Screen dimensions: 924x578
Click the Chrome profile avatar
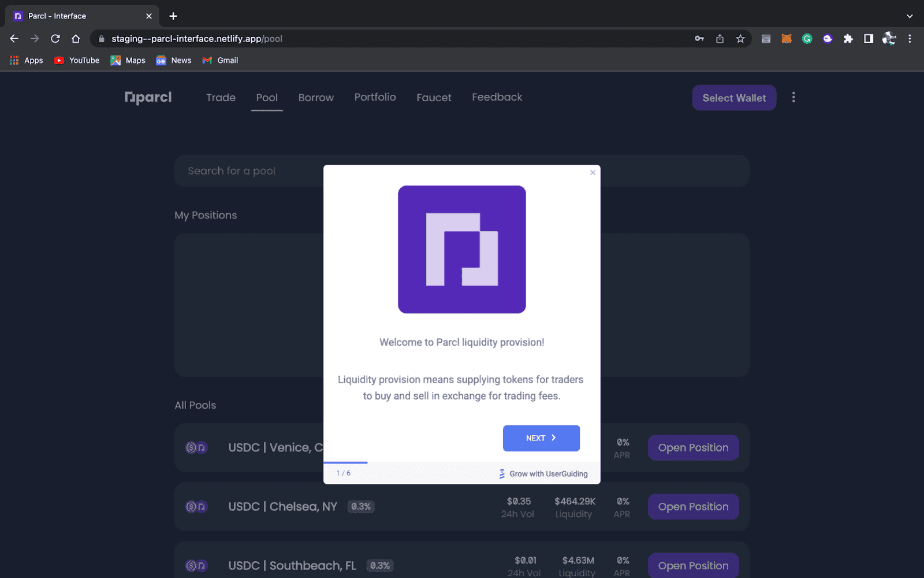pyautogui.click(x=889, y=39)
